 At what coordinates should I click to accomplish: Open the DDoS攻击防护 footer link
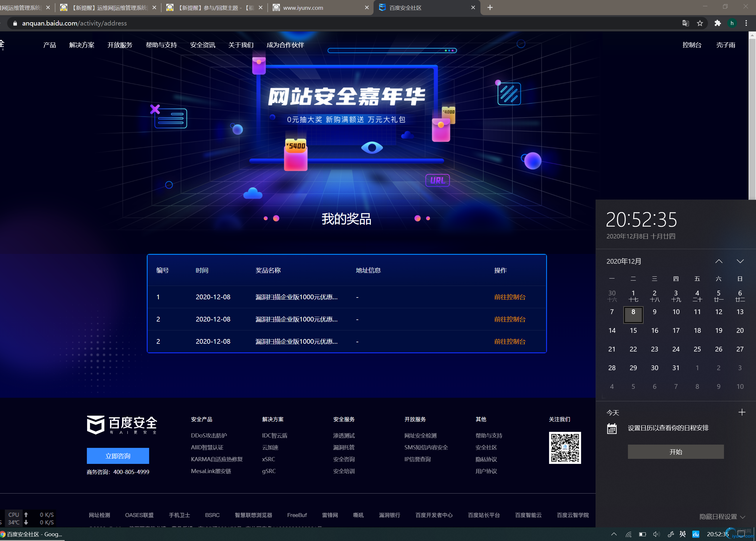coord(209,435)
